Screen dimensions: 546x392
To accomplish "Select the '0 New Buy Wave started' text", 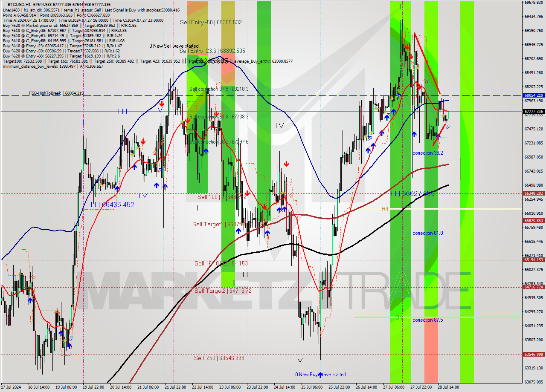I will (321, 375).
